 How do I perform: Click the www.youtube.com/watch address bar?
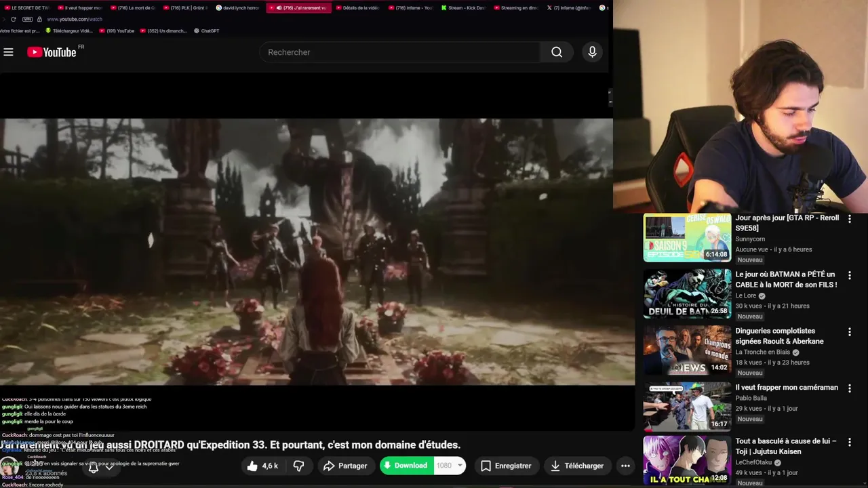pos(75,19)
